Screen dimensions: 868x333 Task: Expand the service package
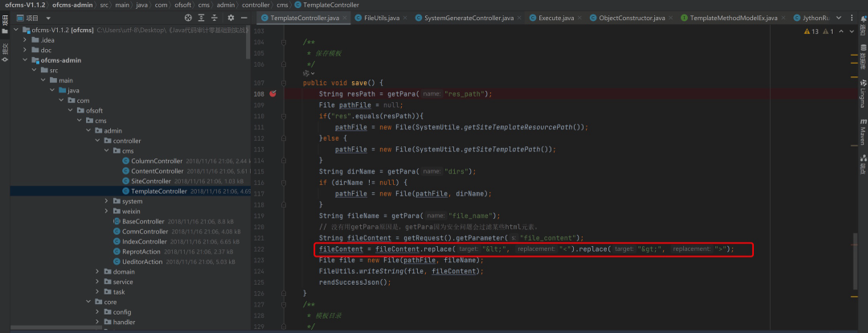point(97,282)
